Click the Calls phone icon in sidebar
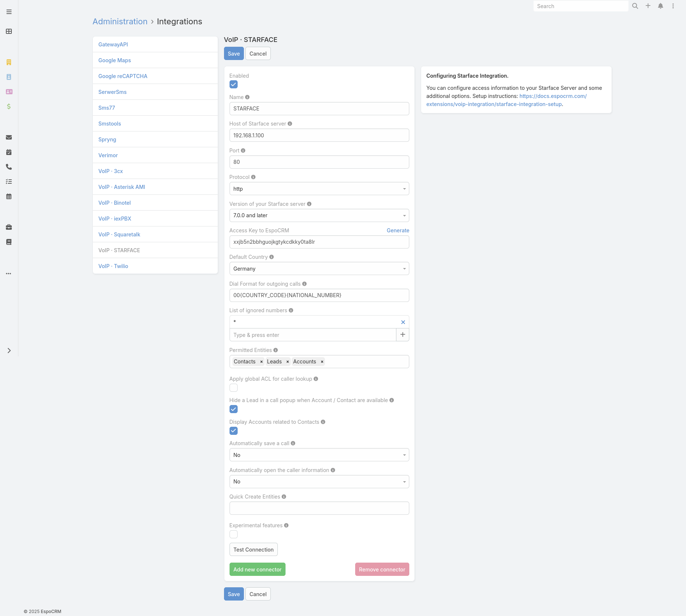Screen dimensions: 686x616 (x=8, y=167)
